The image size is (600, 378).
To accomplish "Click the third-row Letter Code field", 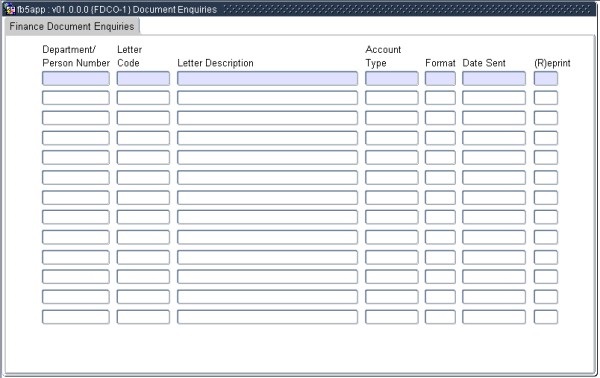I will point(143,118).
